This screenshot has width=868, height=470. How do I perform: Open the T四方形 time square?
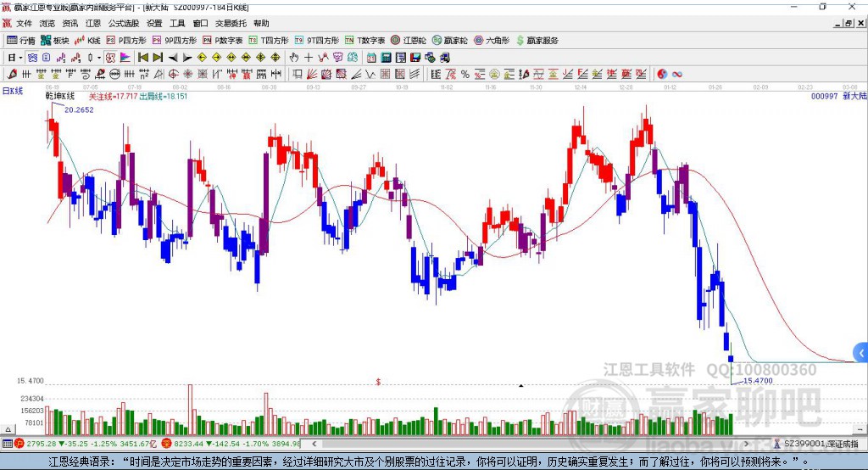pos(269,41)
